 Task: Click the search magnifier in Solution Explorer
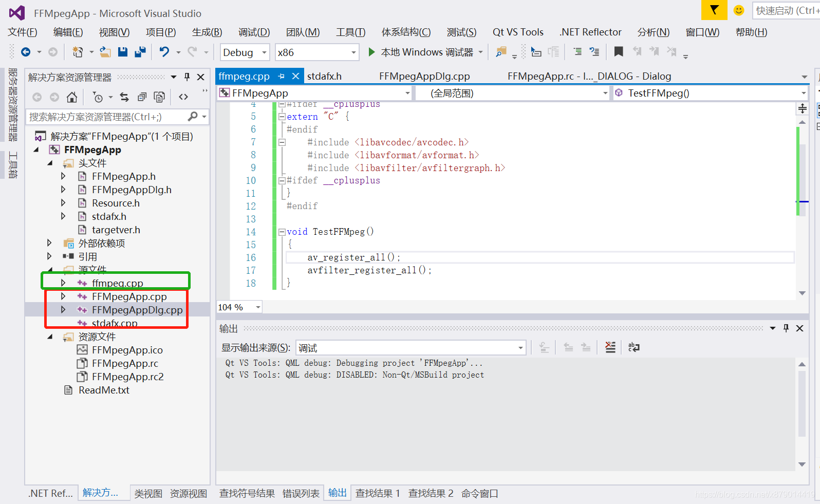pyautogui.click(x=193, y=117)
